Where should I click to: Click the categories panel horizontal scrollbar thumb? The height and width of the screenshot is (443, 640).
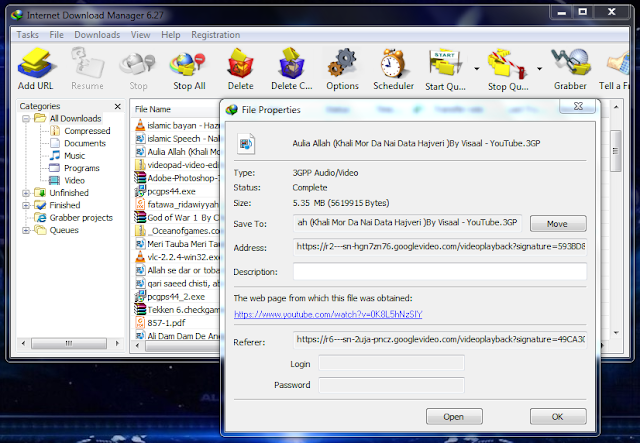pyautogui.click(x=69, y=343)
